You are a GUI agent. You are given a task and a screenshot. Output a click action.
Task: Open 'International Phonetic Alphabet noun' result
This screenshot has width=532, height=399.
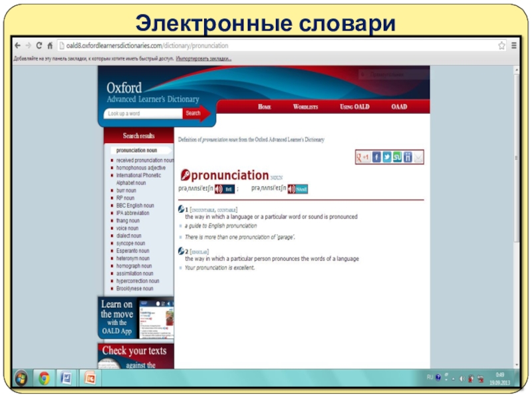(x=138, y=179)
